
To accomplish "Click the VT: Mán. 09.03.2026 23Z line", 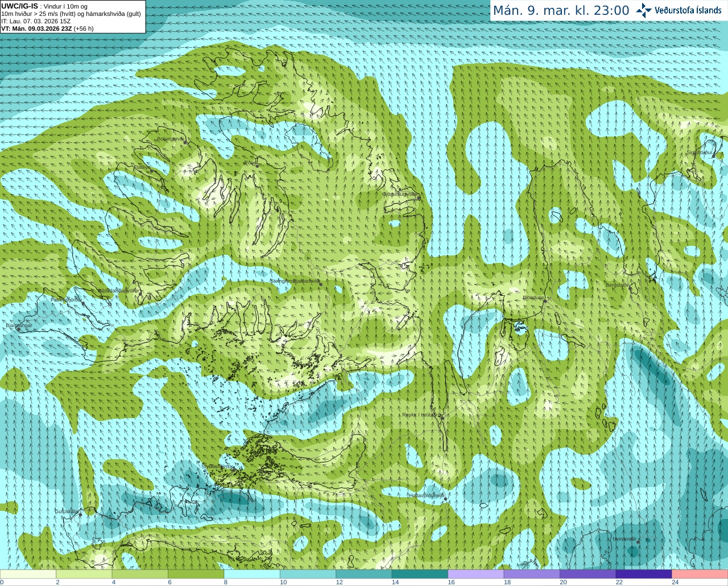I will (x=47, y=28).
